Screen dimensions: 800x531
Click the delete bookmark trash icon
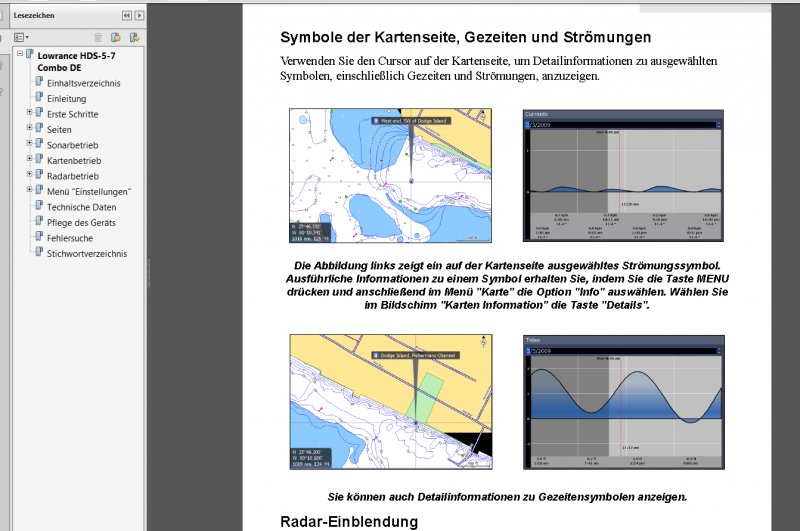(98, 37)
